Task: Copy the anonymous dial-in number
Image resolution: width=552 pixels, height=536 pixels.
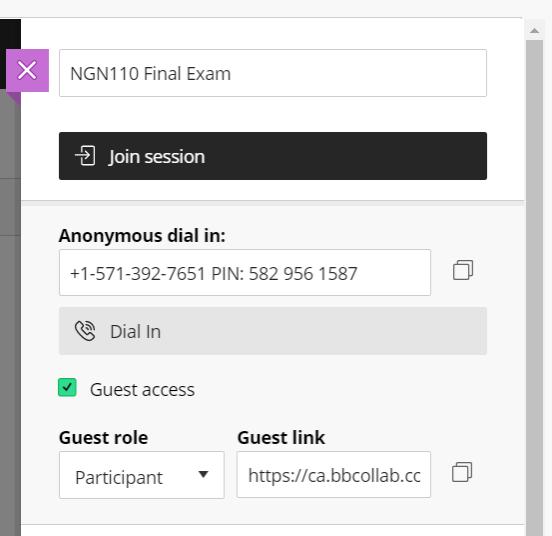Action: pyautogui.click(x=463, y=270)
